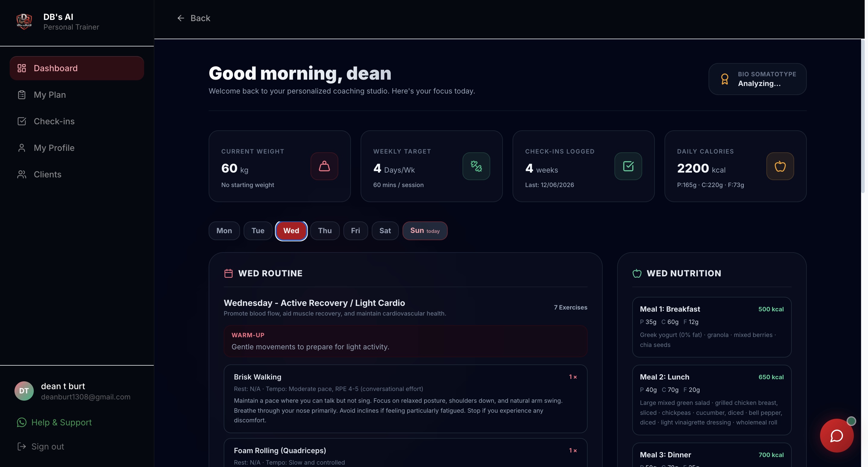
Task: Click the Wed Nutrition apple icon
Action: coord(637,273)
